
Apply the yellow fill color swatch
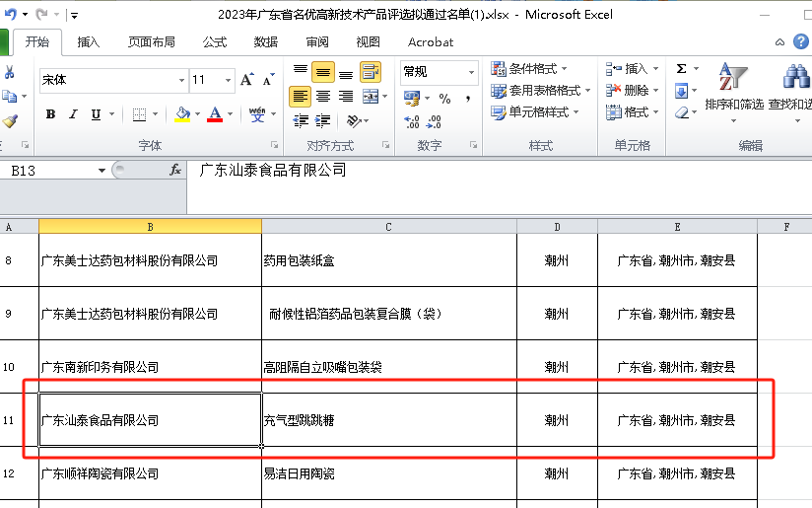pyautogui.click(x=182, y=114)
